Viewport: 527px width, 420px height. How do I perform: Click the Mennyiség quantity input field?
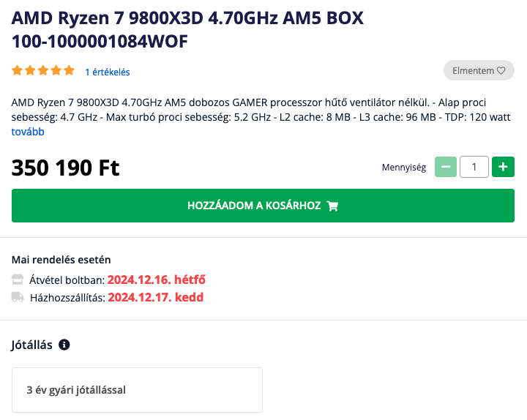pyautogui.click(x=474, y=167)
